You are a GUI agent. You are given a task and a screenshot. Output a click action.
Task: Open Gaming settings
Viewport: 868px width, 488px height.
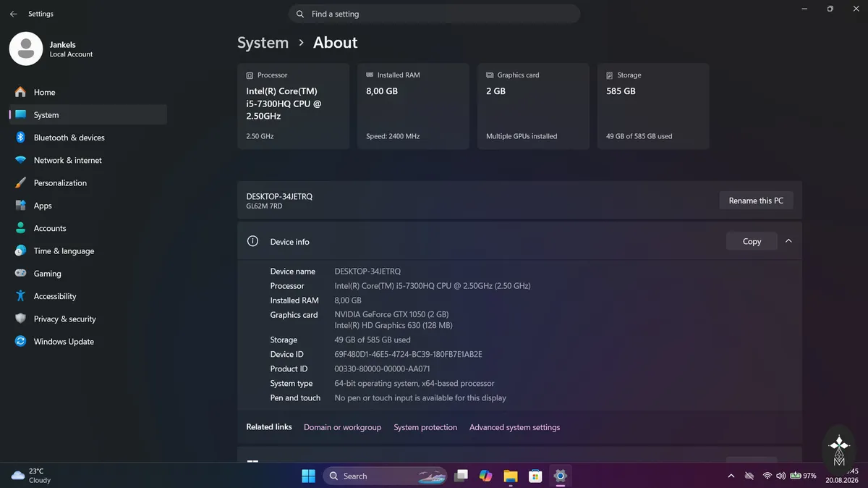click(88, 274)
